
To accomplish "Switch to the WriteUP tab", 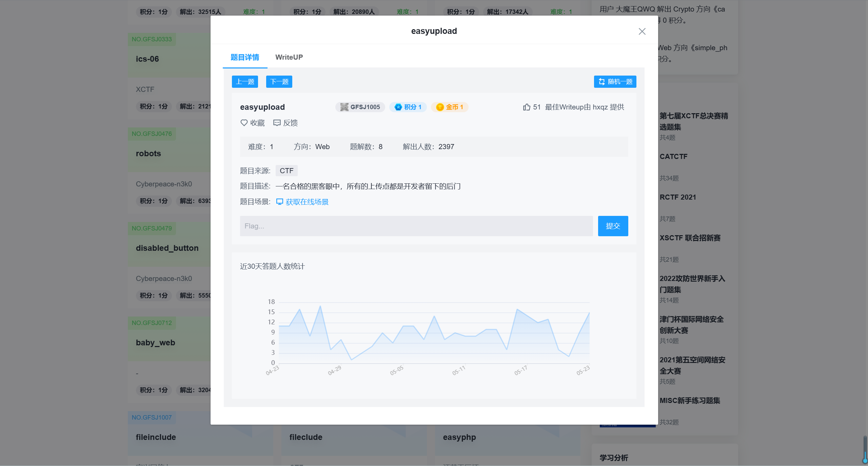I will click(289, 57).
